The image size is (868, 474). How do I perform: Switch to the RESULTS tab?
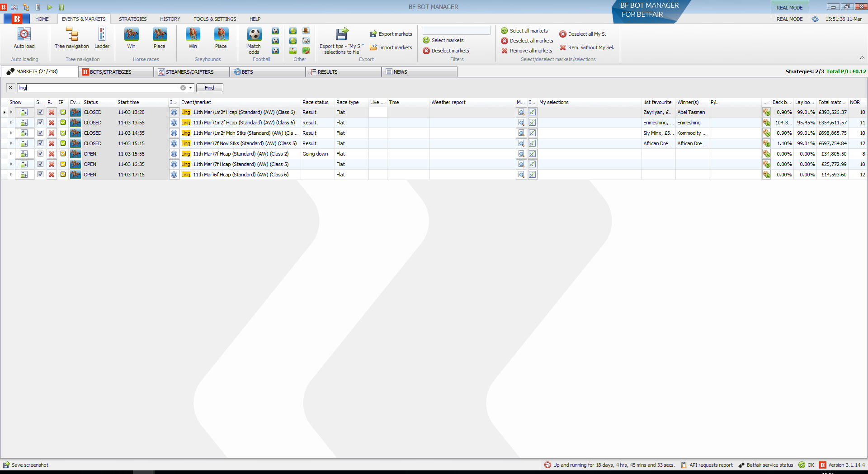point(344,72)
